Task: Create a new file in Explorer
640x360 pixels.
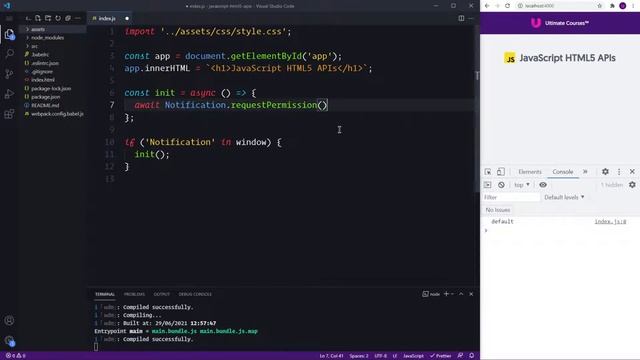Action: 38,18
